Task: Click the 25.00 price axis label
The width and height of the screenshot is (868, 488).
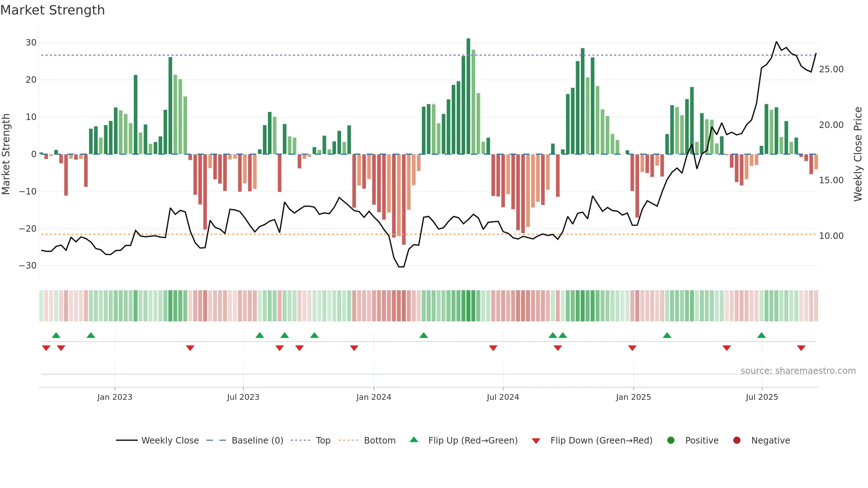Action: [x=831, y=69]
